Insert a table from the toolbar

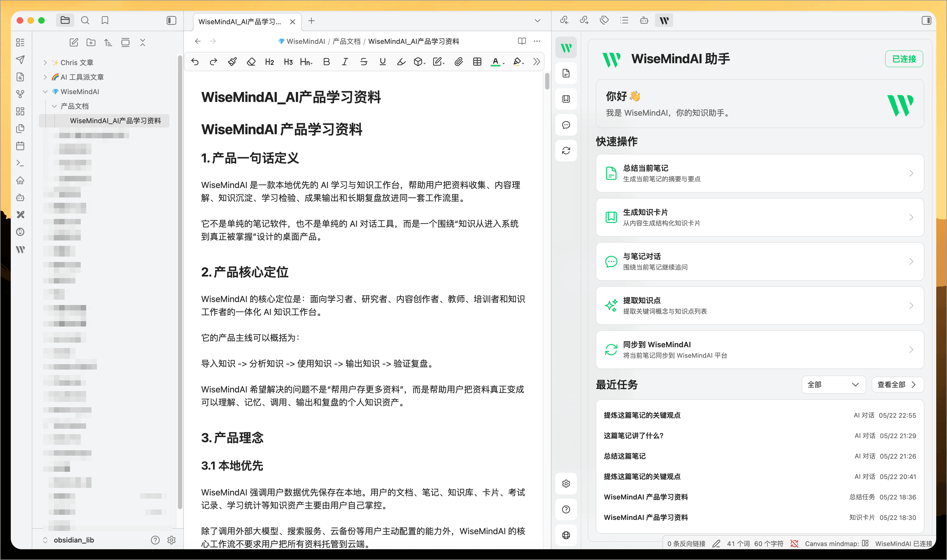pyautogui.click(x=477, y=62)
